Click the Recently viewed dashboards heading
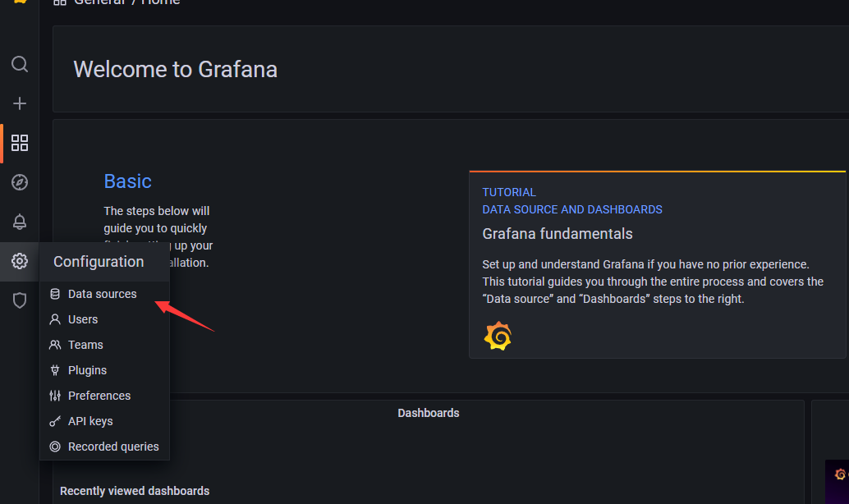This screenshot has height=504, width=849. click(135, 491)
